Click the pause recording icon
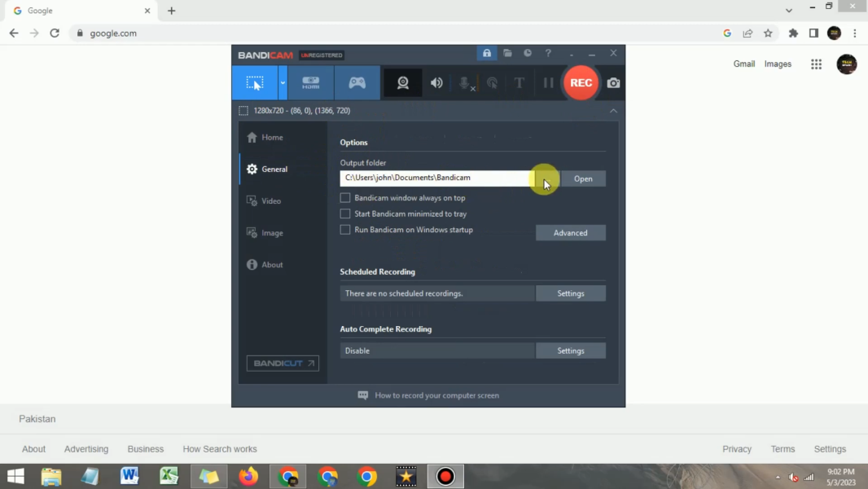Screen dimensions: 868x489 (x=548, y=83)
